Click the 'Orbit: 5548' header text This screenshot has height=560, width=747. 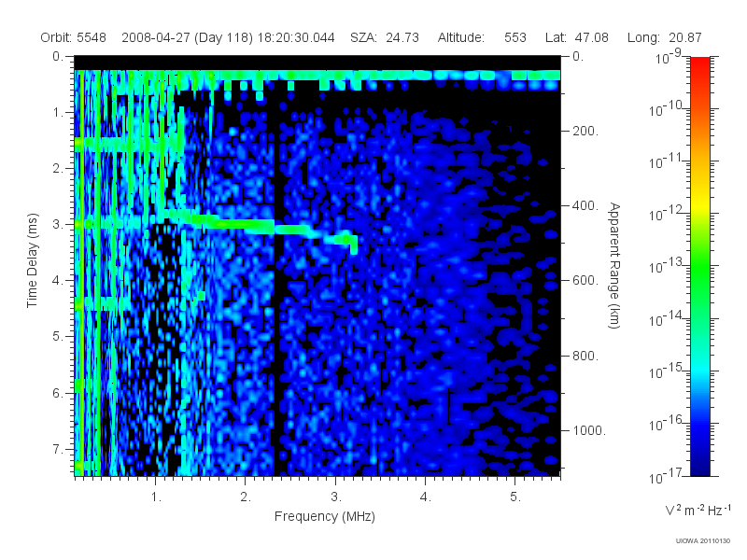tap(74, 37)
